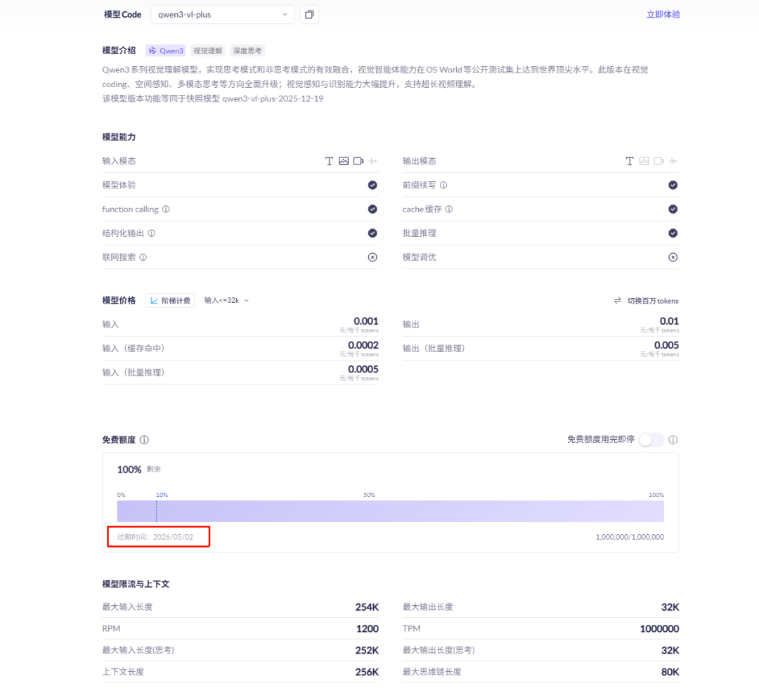Click the 视觉理解 tag
759x700 pixels.
click(207, 51)
